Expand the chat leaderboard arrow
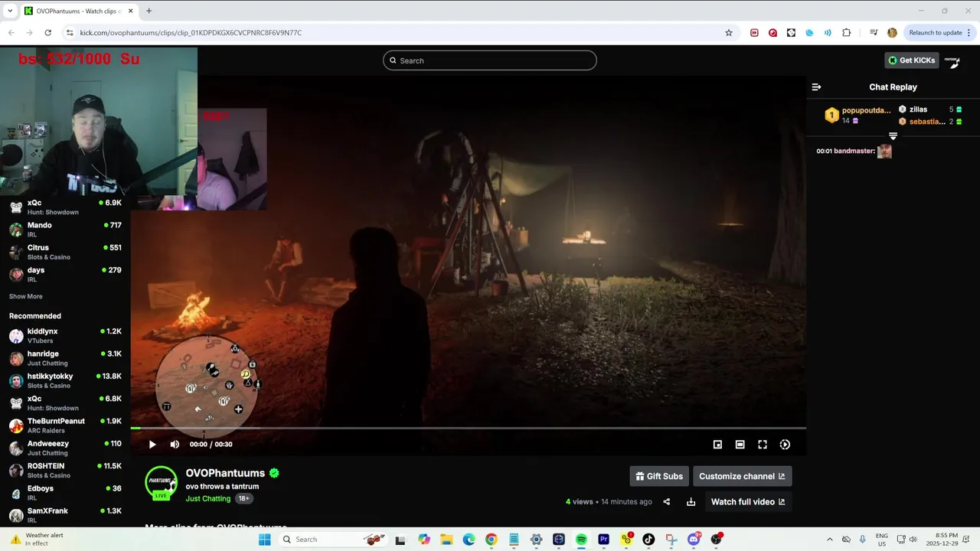The width and height of the screenshot is (980, 551). point(893,136)
